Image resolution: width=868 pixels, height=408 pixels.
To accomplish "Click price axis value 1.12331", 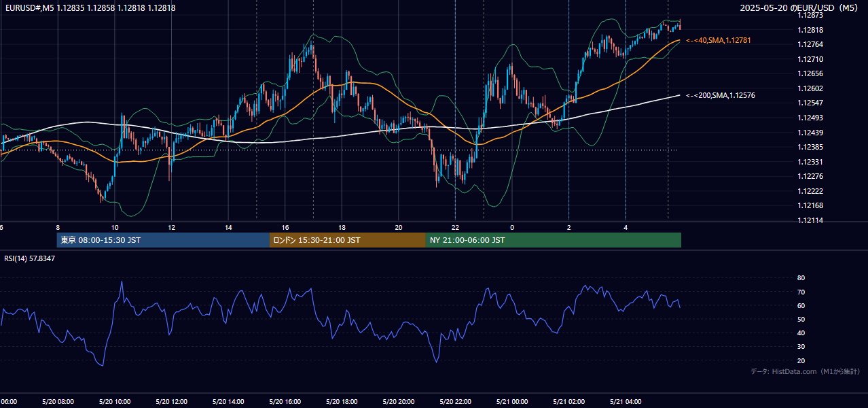I will [810, 162].
